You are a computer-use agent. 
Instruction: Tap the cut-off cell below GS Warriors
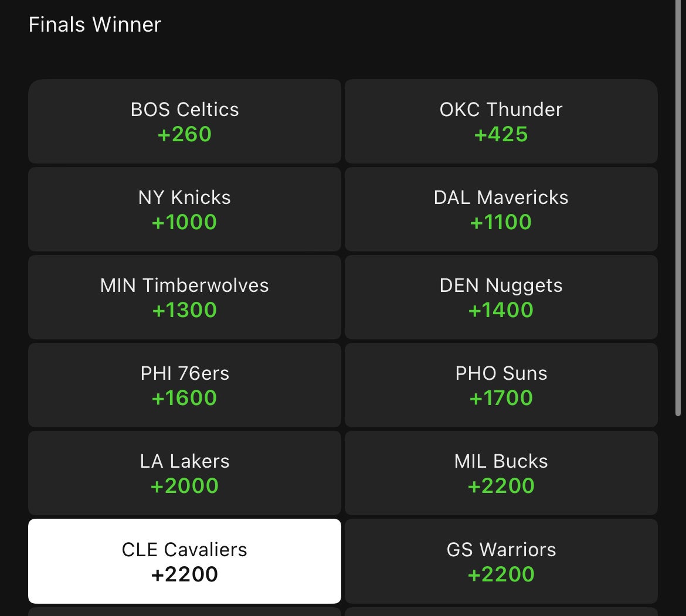pyautogui.click(x=501, y=612)
